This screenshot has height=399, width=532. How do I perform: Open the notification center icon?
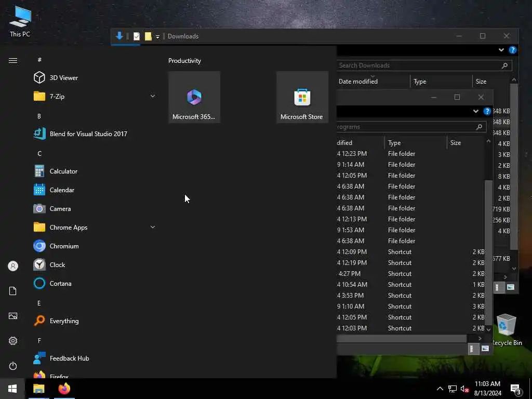pyautogui.click(x=515, y=389)
